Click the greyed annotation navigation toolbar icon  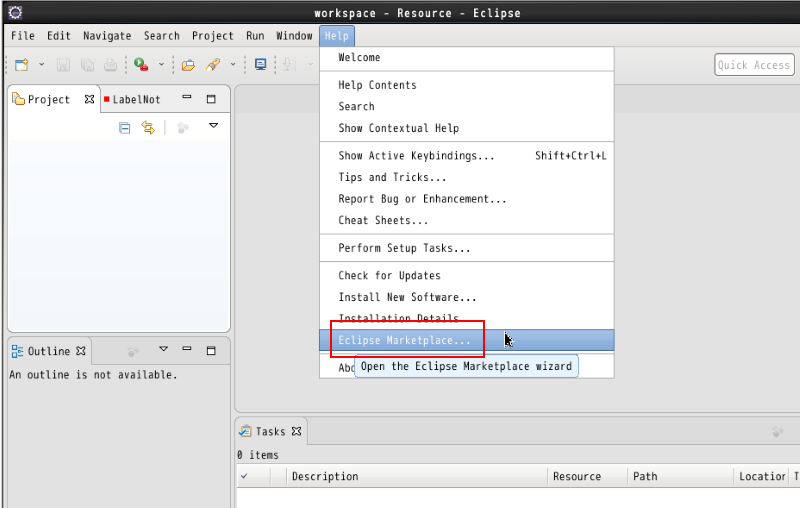click(x=289, y=65)
